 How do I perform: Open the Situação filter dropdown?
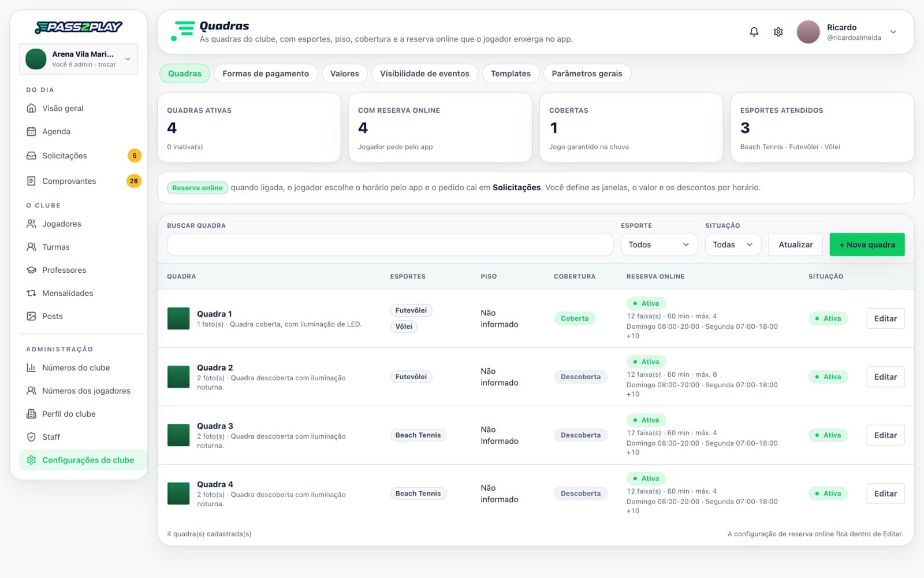tap(733, 244)
